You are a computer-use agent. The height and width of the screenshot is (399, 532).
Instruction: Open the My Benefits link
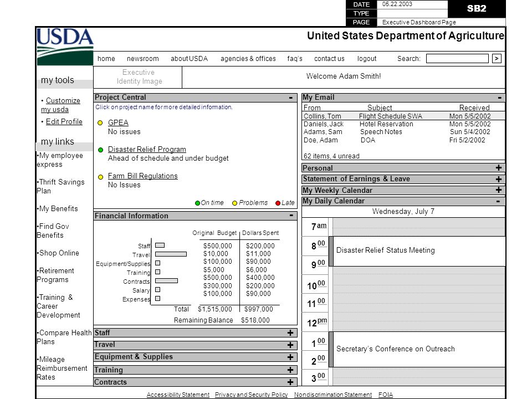(57, 209)
